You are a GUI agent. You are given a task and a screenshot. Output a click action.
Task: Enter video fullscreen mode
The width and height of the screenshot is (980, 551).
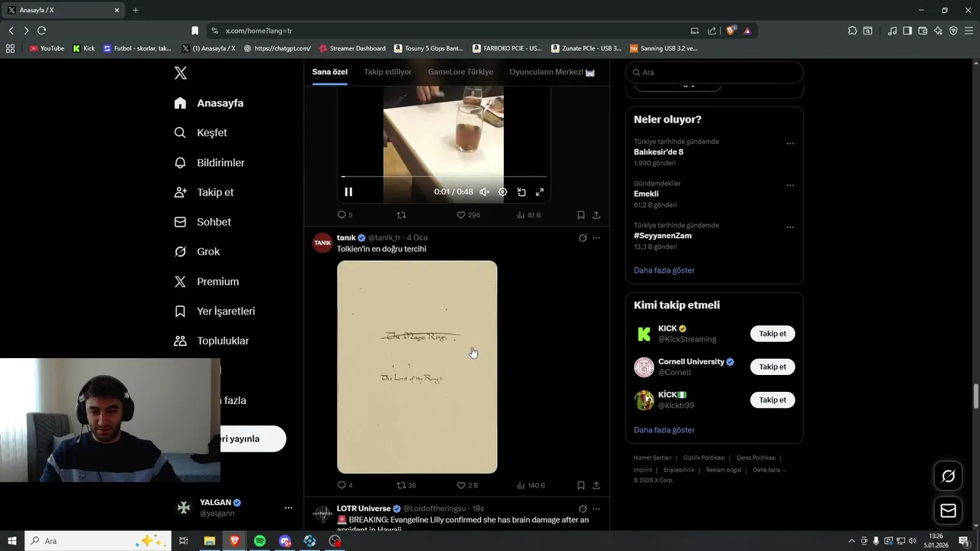click(540, 192)
